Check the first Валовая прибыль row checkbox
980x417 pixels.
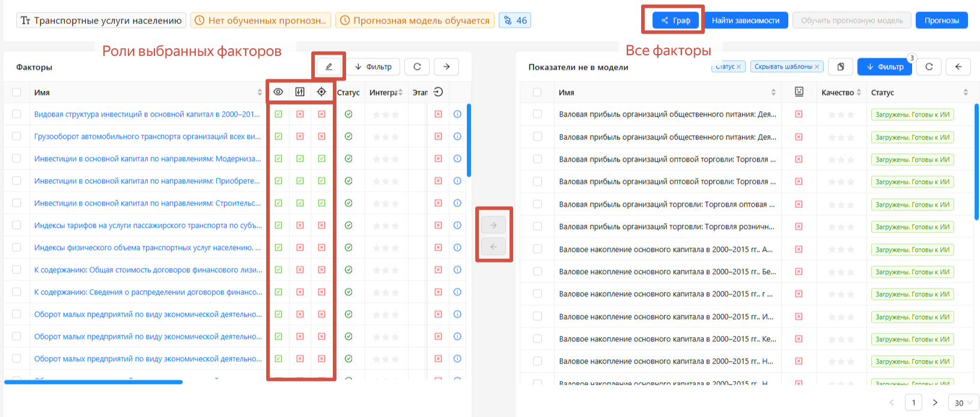click(x=537, y=114)
